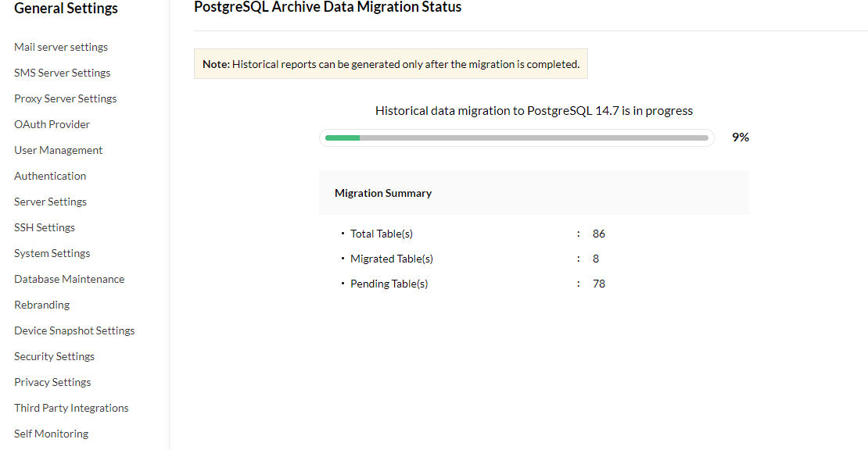Select the Rebranding option
The height and width of the screenshot is (450, 868).
pyautogui.click(x=42, y=305)
